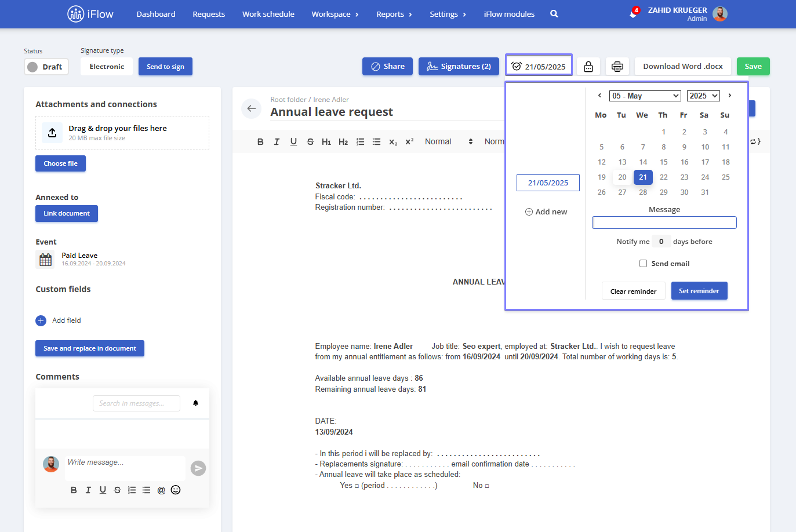Image resolution: width=796 pixels, height=532 pixels.
Task: Click the Draft status button
Action: coord(46,67)
